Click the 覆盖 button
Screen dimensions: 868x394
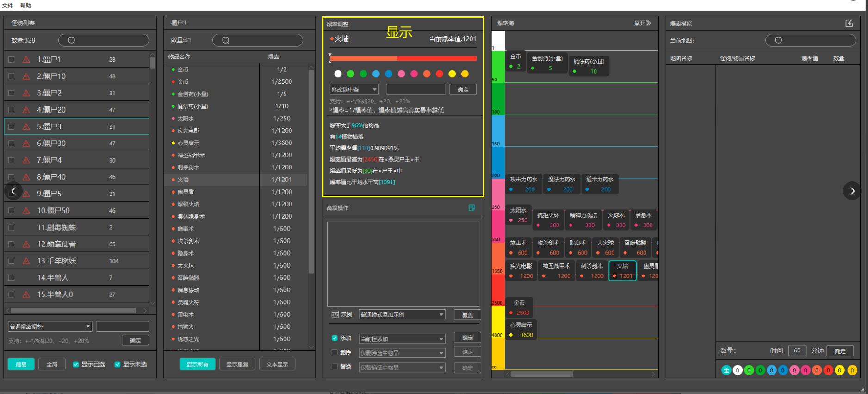pyautogui.click(x=467, y=315)
